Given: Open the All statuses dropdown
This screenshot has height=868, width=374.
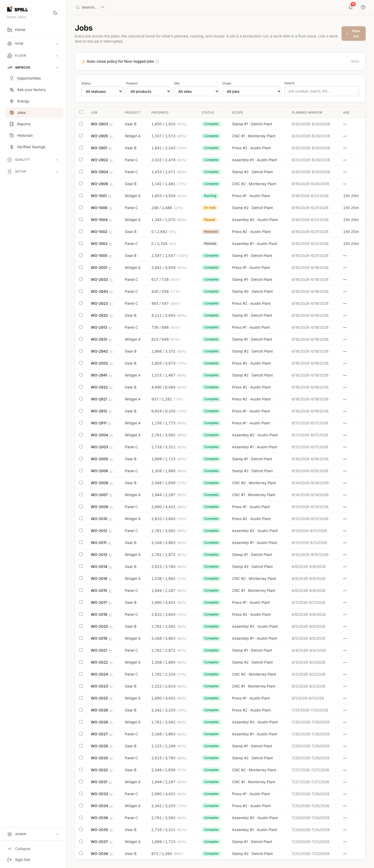Looking at the screenshot, I should point(102,91).
